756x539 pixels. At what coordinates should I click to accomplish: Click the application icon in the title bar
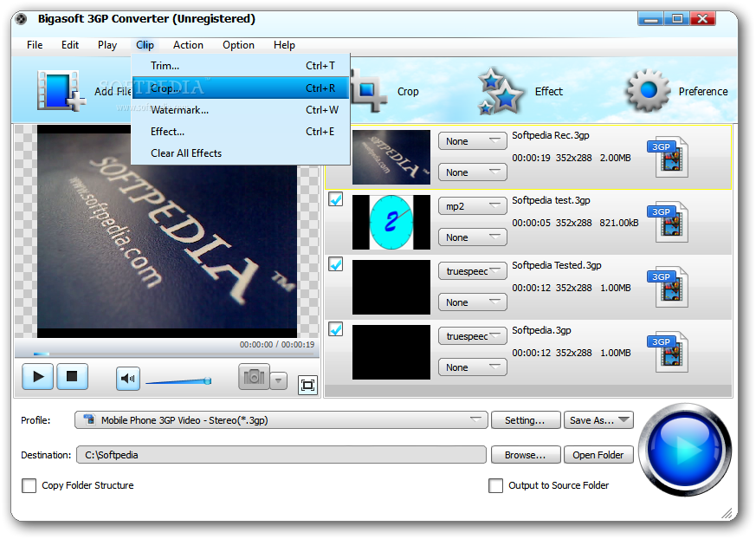[x=21, y=19]
